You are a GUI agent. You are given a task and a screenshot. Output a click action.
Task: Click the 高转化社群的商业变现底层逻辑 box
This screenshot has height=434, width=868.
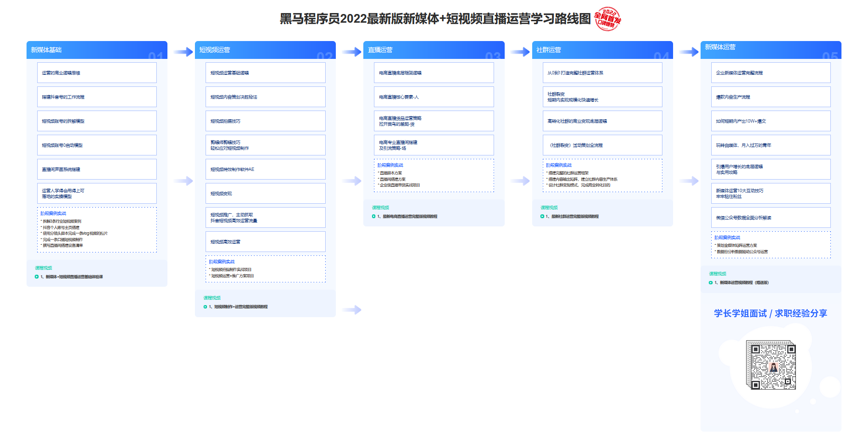(x=602, y=121)
